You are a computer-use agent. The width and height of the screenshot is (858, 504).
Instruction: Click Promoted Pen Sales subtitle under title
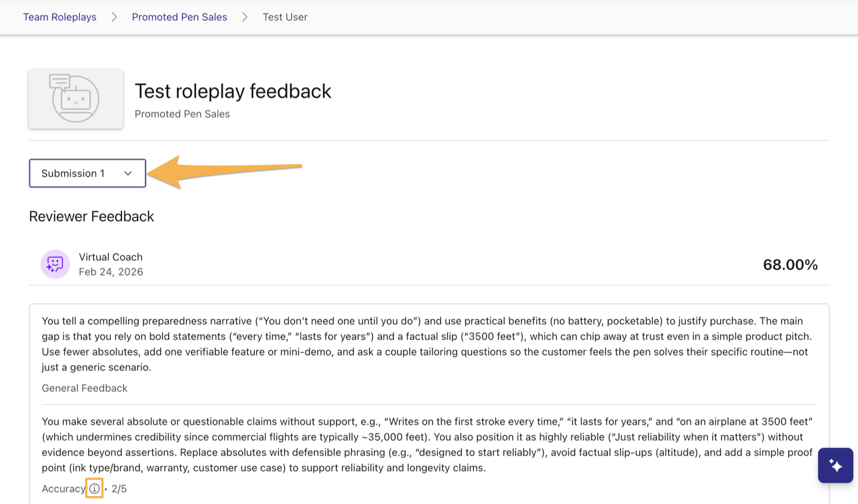[182, 114]
